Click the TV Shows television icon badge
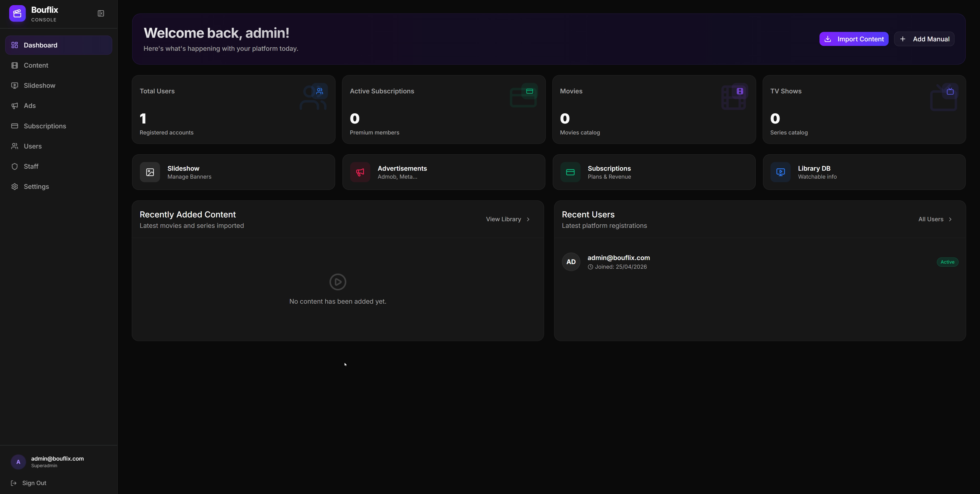This screenshot has width=980, height=494. (950, 91)
